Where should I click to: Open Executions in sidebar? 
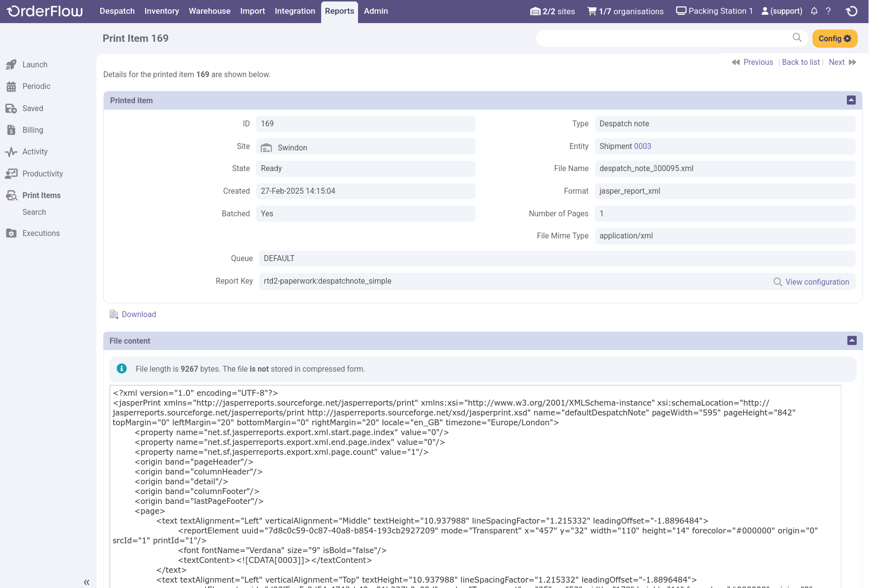pos(41,233)
